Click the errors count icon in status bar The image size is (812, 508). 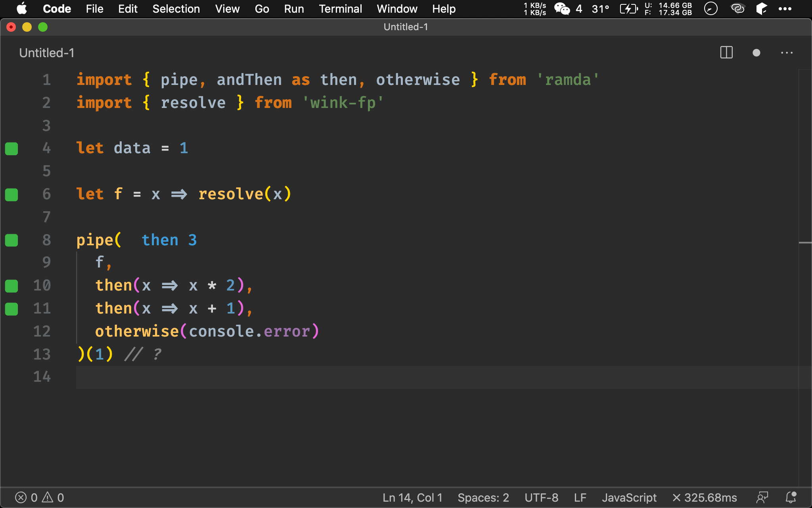(x=26, y=498)
